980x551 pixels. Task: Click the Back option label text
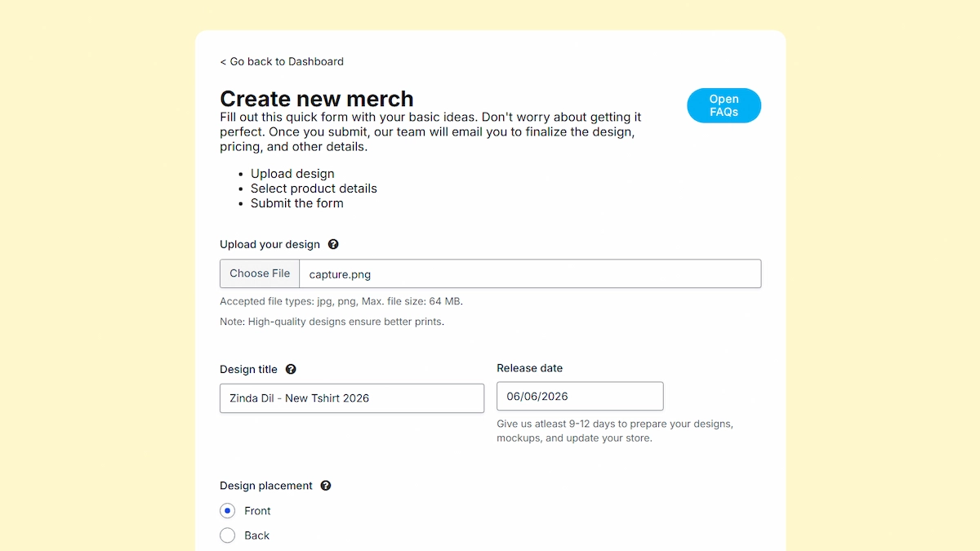[256, 535]
